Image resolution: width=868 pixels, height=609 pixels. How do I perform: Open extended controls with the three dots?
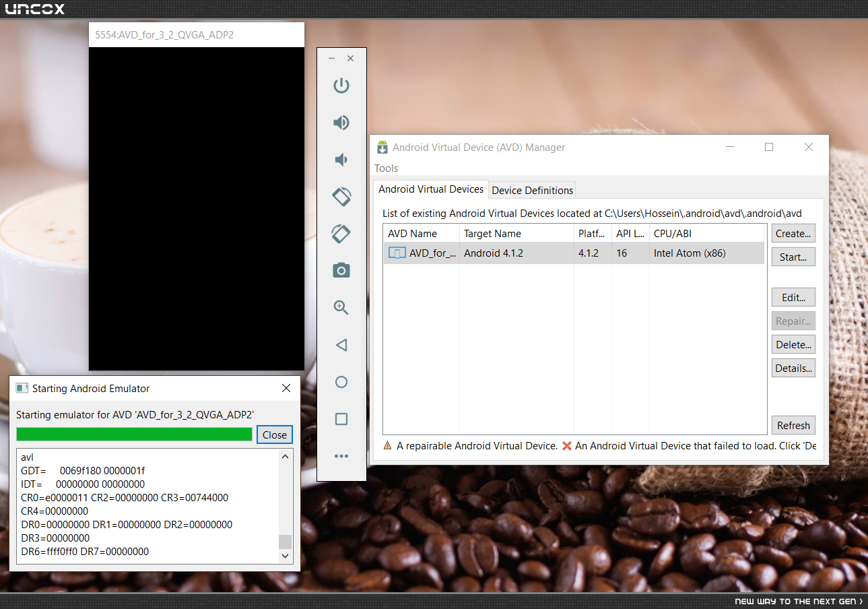[x=341, y=456]
